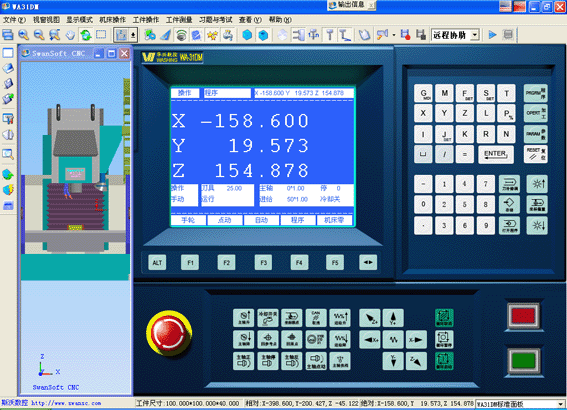Screen dimensions: 567x410
Task: Hit the red emergency stop knob
Action: [169, 334]
